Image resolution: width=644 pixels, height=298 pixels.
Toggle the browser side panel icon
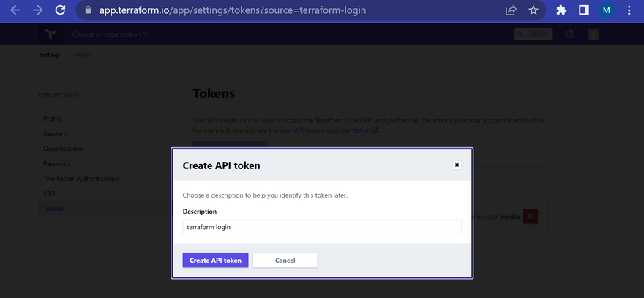pos(584,10)
